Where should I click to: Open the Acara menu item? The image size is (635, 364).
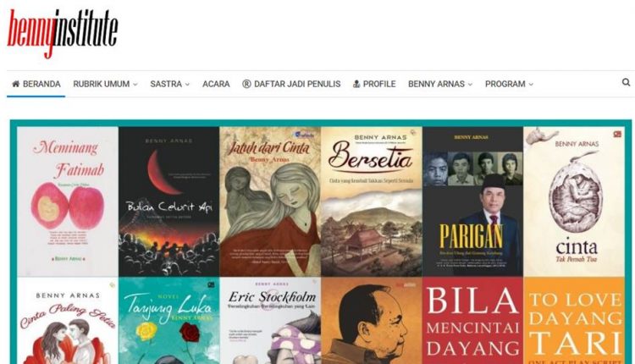pyautogui.click(x=216, y=84)
